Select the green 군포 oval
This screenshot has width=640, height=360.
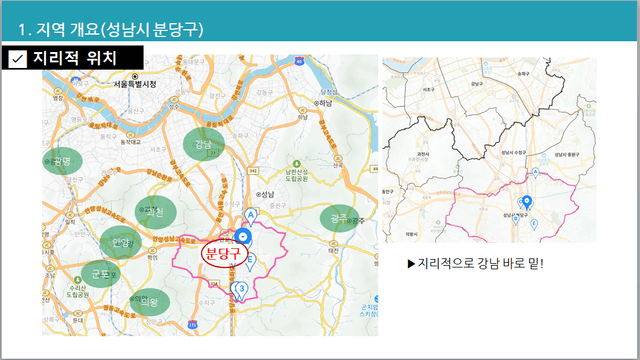click(x=101, y=274)
